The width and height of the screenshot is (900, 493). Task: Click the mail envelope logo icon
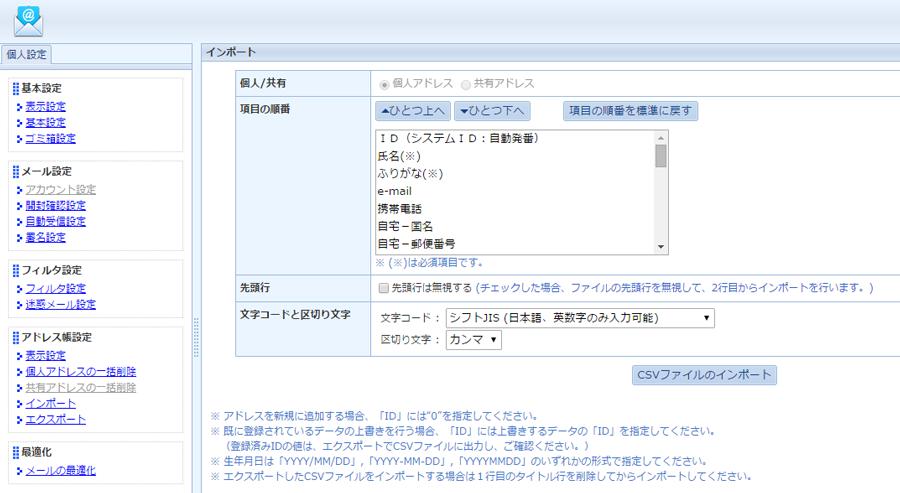29,20
